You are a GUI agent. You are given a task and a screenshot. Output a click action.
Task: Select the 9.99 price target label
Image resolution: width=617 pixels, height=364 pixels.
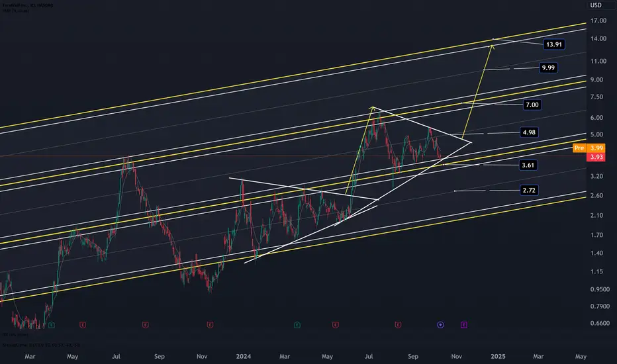(548, 68)
